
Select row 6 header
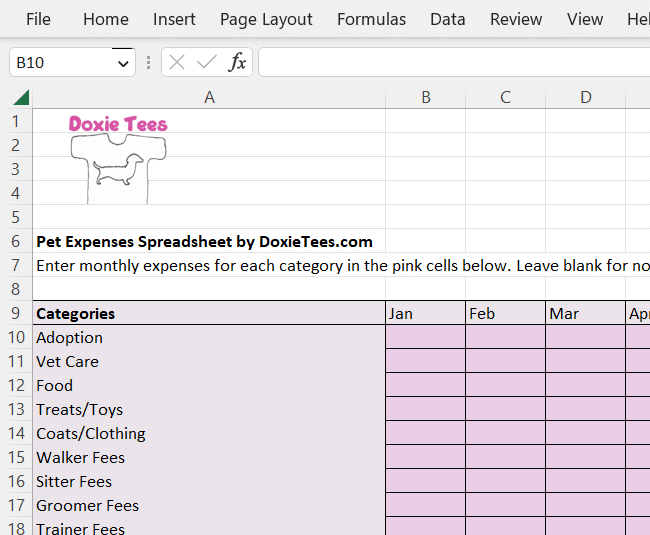(16, 241)
